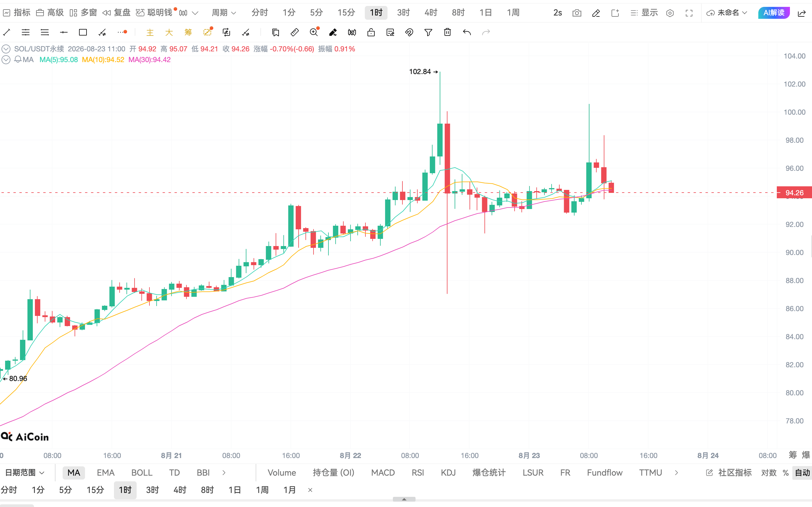This screenshot has height=507, width=812.
Task: Expand the bottom panel handle arrow
Action: click(x=404, y=499)
